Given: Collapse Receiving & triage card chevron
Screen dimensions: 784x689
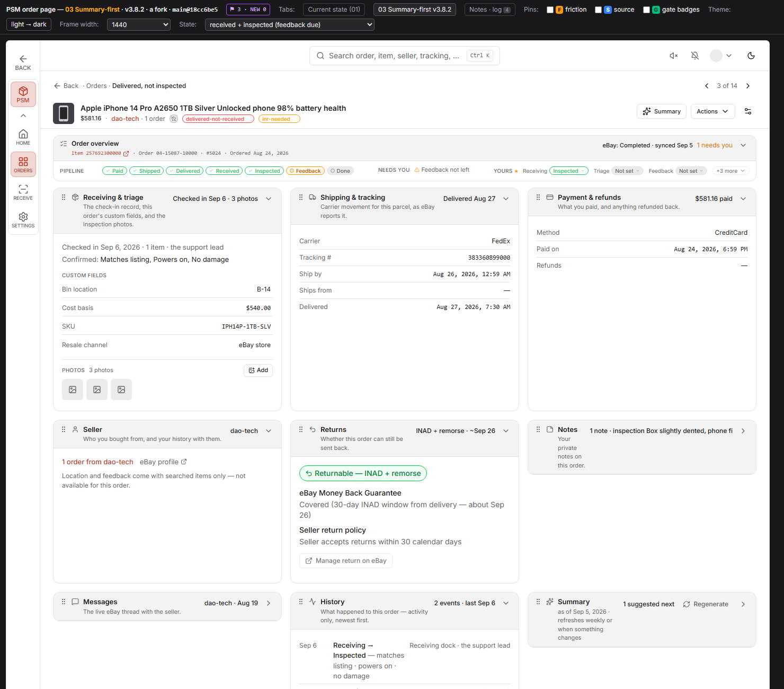Looking at the screenshot, I should click(x=269, y=199).
